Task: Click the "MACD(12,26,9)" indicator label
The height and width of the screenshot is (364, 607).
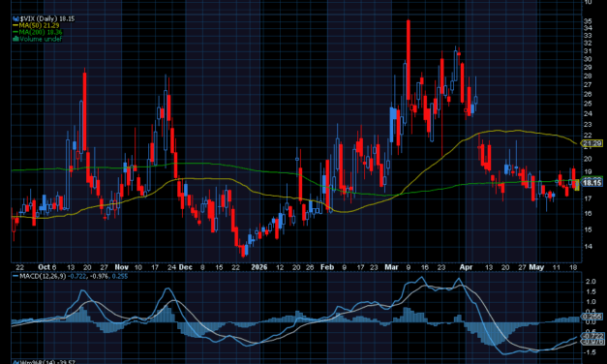Action: (43, 276)
